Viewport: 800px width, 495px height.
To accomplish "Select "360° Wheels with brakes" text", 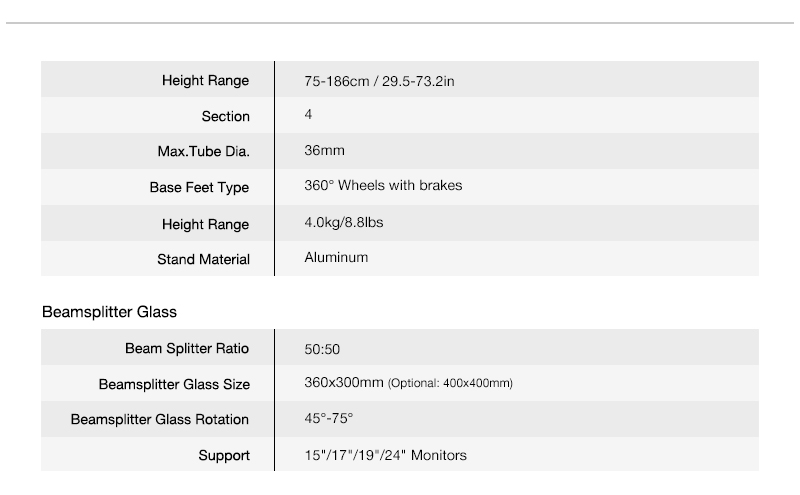I will point(383,186).
